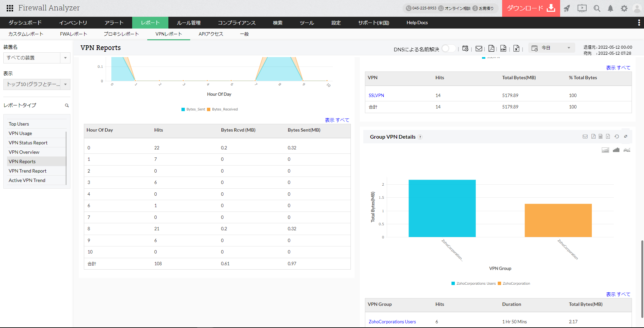Switch Group VPN Details to line chart
This screenshot has height=328, width=644.
coord(627,150)
